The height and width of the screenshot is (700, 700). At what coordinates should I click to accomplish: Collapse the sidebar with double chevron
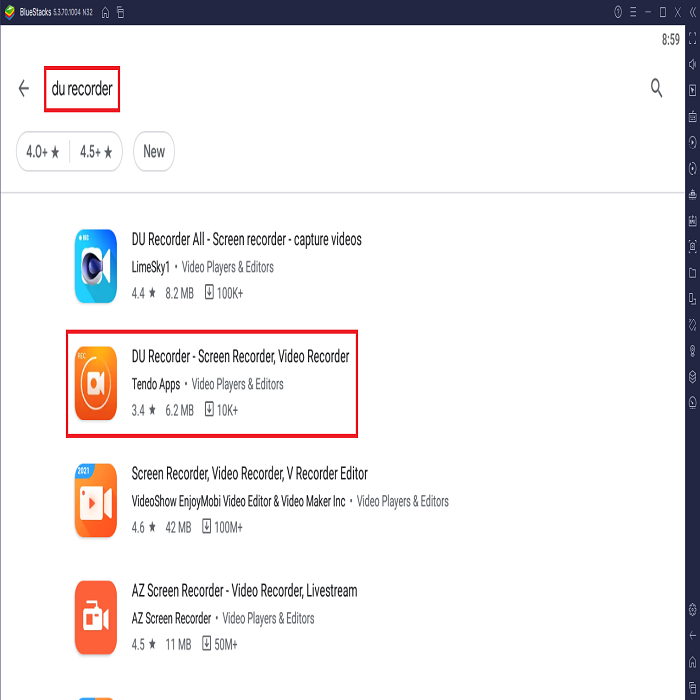[692, 12]
